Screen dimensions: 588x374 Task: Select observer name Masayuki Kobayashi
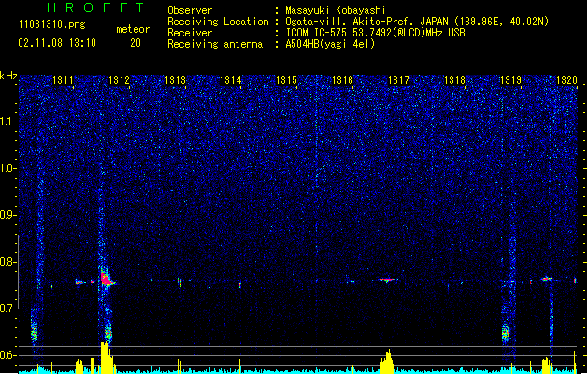point(336,10)
